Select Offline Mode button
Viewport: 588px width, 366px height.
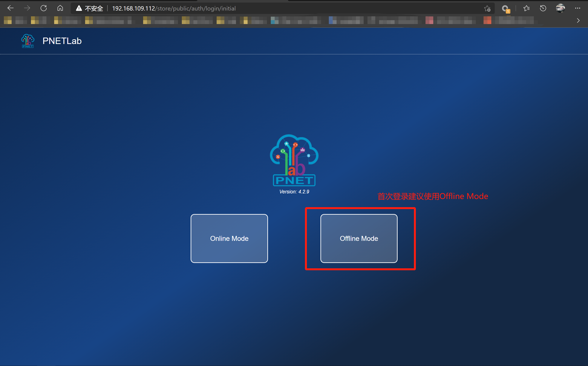pyautogui.click(x=359, y=238)
